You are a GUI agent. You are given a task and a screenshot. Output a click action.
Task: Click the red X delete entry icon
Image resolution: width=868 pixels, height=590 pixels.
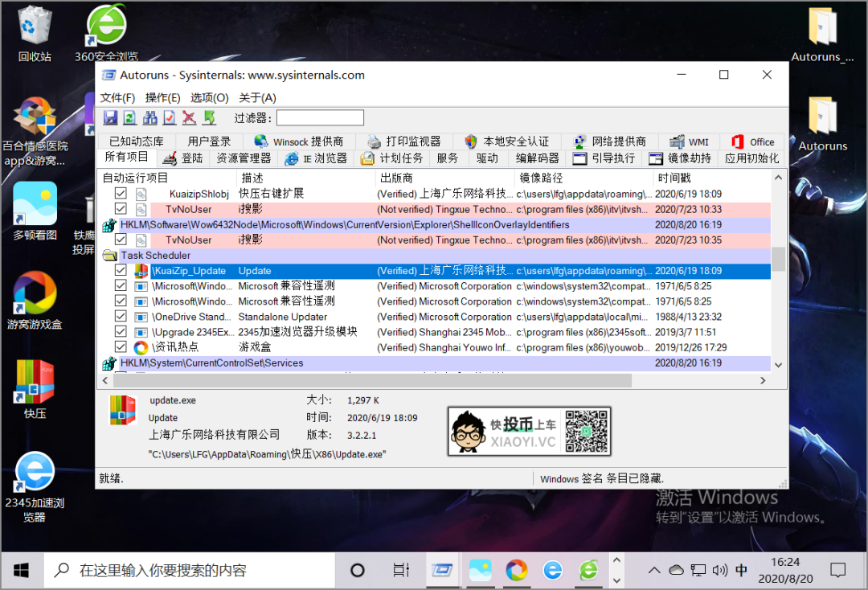(187, 118)
